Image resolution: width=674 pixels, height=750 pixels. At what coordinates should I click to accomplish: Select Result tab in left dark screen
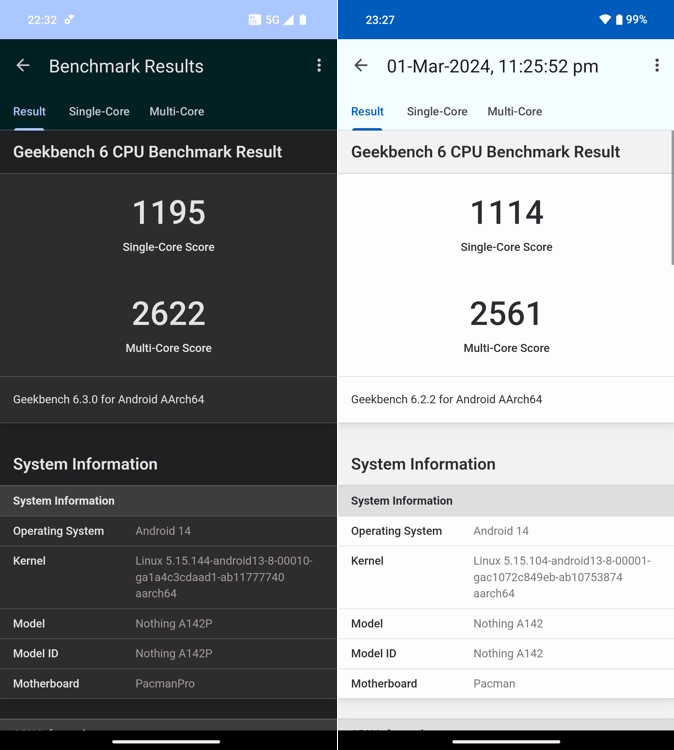[29, 111]
